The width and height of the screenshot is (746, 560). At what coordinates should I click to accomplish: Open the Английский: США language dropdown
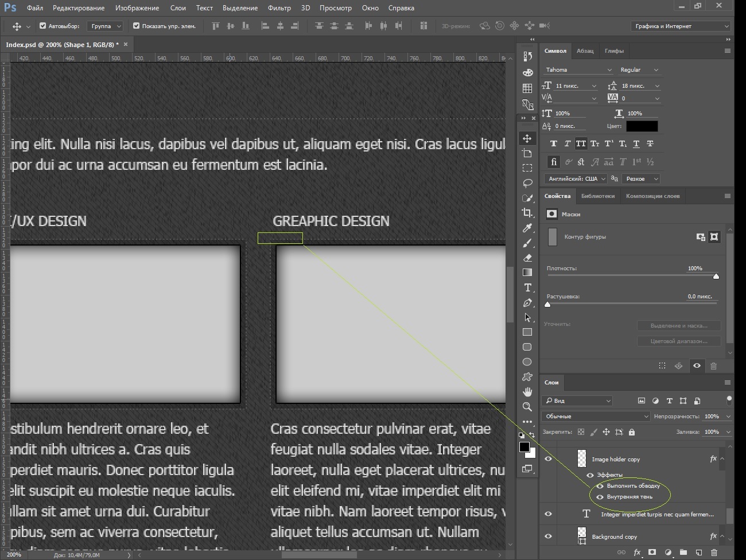pos(576,179)
